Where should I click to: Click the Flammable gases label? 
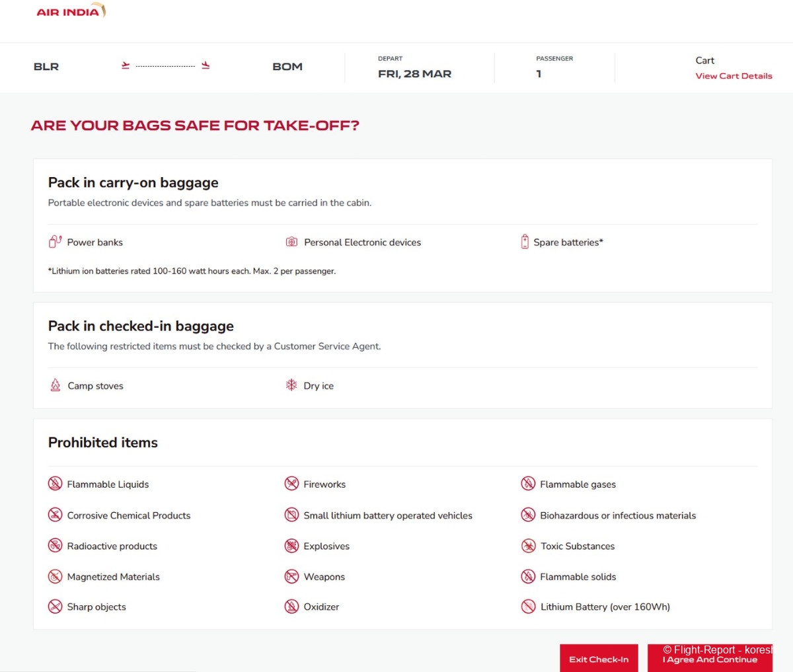[578, 484]
